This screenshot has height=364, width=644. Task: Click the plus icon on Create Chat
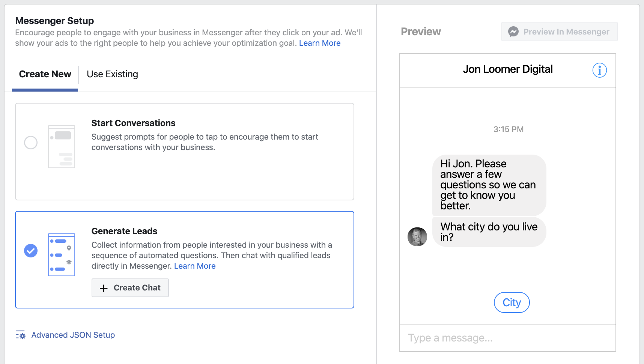click(x=104, y=288)
